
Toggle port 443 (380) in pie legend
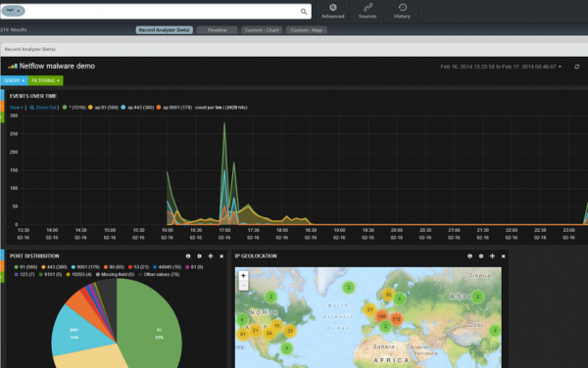(x=54, y=267)
